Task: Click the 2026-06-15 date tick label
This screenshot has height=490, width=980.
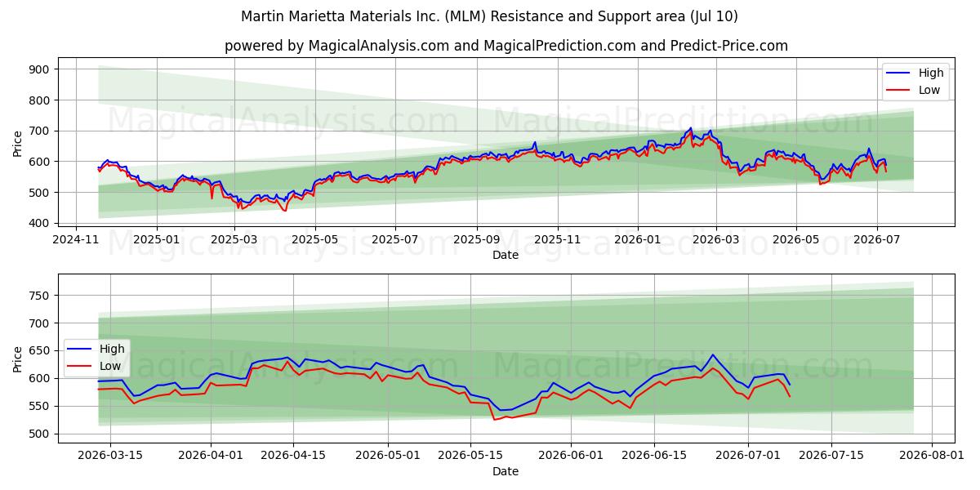Action: (x=654, y=456)
